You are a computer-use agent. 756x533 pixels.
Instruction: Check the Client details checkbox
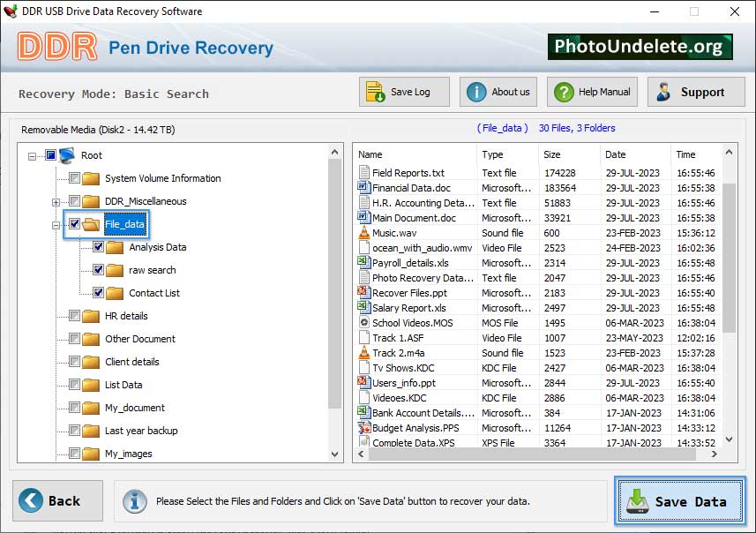pos(74,361)
